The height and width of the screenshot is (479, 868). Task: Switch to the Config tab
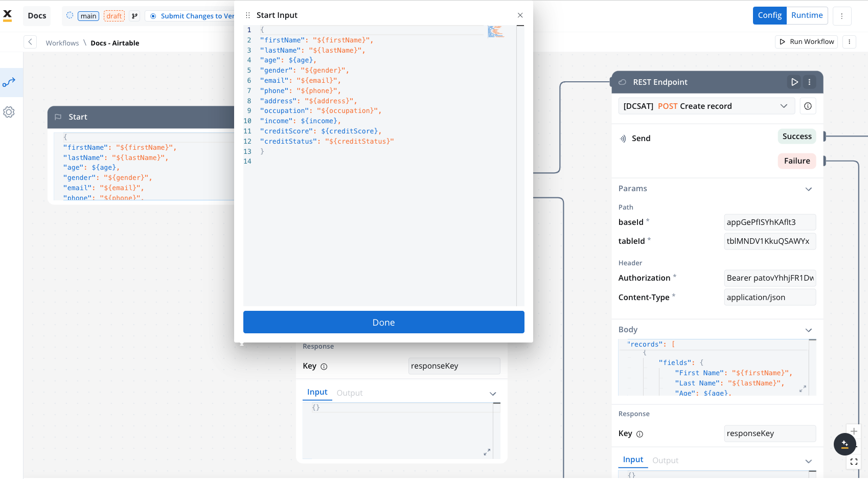click(769, 15)
